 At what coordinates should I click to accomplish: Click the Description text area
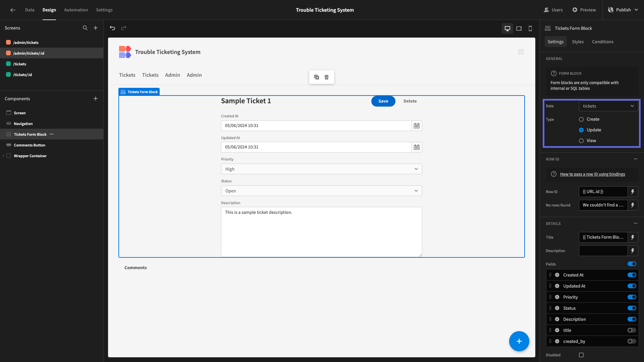pyautogui.click(x=321, y=232)
